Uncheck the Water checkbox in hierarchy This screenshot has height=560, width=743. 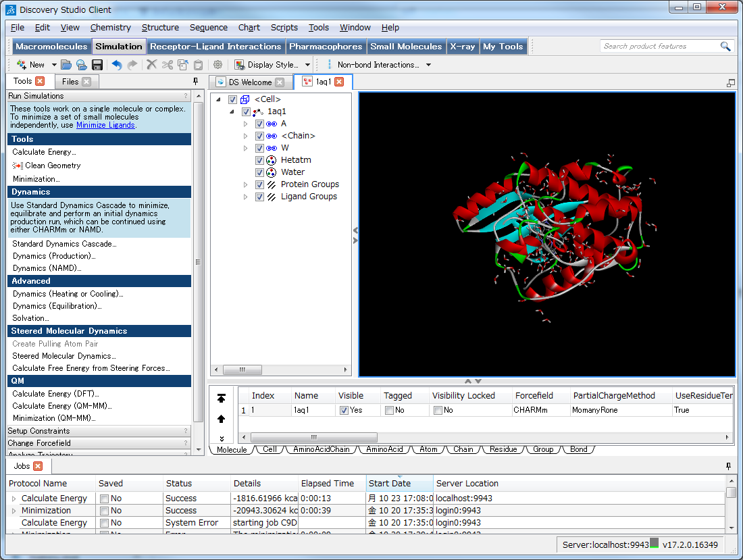click(x=259, y=172)
